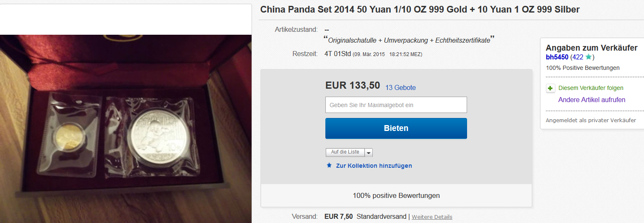The height and width of the screenshot is (223, 644).
Task: Open the 13 Gebote bid history link
Action: (x=400, y=88)
